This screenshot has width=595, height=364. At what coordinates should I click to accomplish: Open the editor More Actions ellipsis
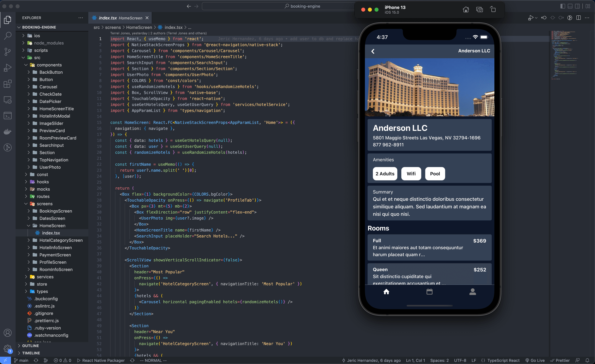click(x=587, y=18)
